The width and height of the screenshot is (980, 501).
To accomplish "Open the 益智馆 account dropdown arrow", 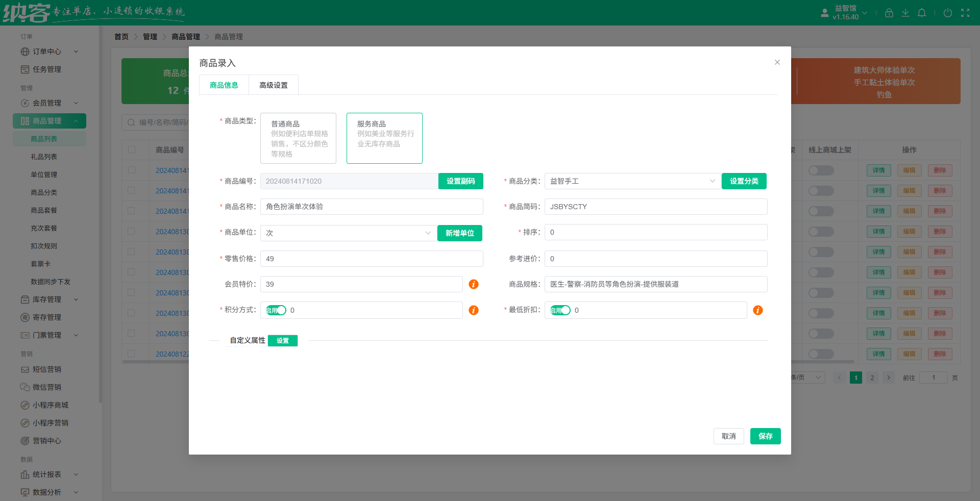I will pyautogui.click(x=865, y=13).
